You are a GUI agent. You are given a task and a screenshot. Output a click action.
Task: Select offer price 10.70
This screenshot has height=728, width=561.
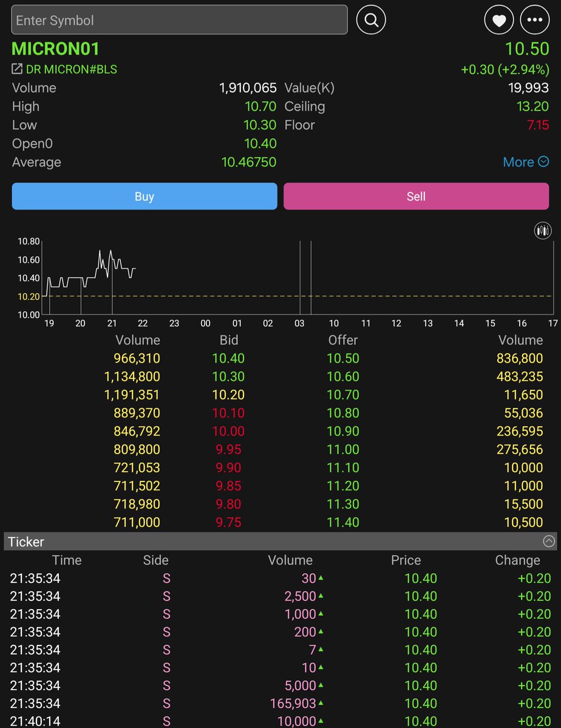pos(342,394)
